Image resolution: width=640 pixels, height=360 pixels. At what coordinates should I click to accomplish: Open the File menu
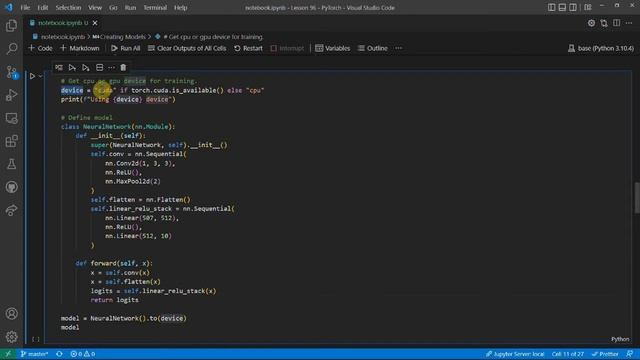pos(25,7)
